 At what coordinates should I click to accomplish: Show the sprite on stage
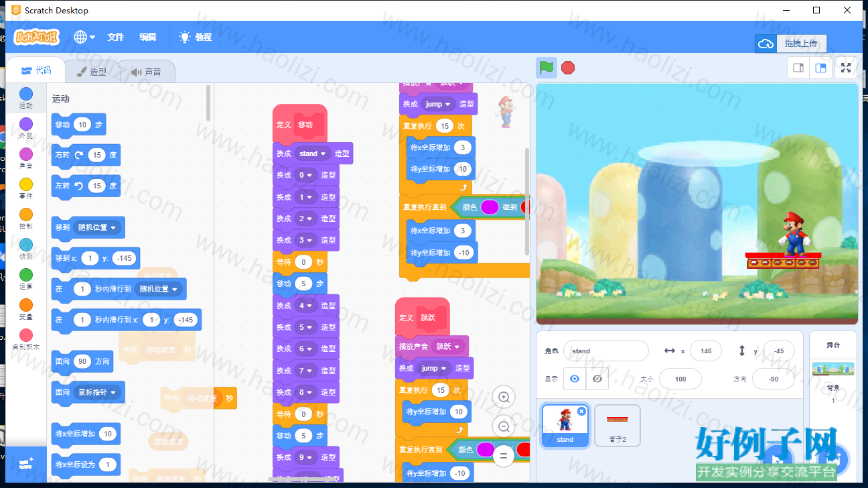point(574,379)
